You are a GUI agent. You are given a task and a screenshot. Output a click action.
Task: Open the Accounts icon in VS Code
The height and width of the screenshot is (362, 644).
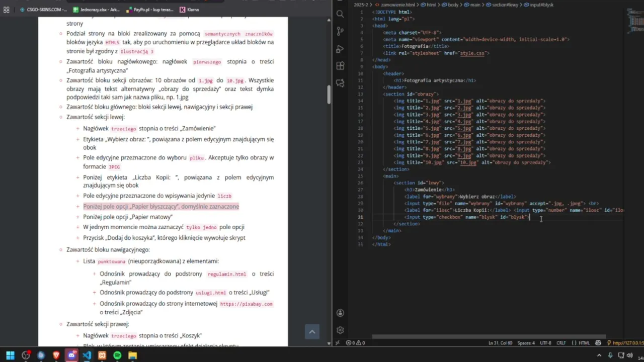tap(340, 313)
